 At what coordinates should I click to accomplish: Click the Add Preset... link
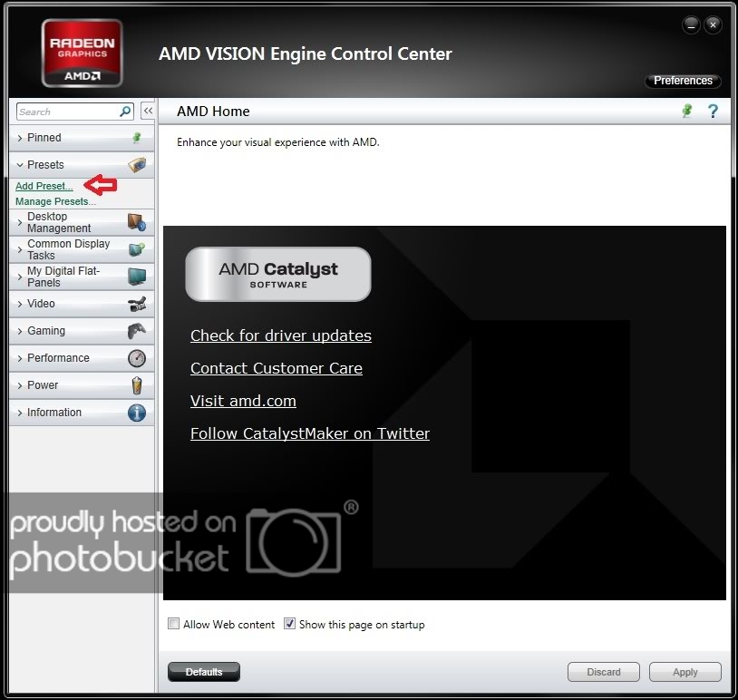(x=44, y=186)
